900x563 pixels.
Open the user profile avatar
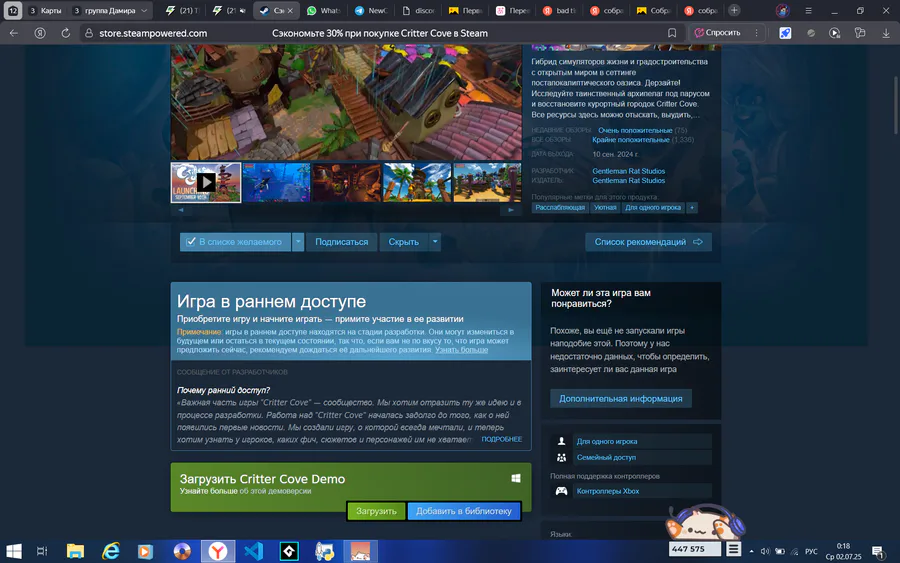782,10
